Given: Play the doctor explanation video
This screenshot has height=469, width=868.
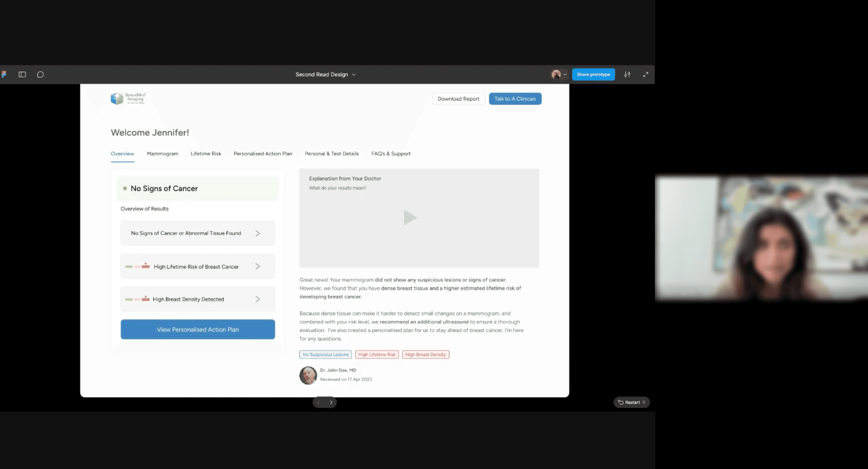Looking at the screenshot, I should tap(410, 218).
